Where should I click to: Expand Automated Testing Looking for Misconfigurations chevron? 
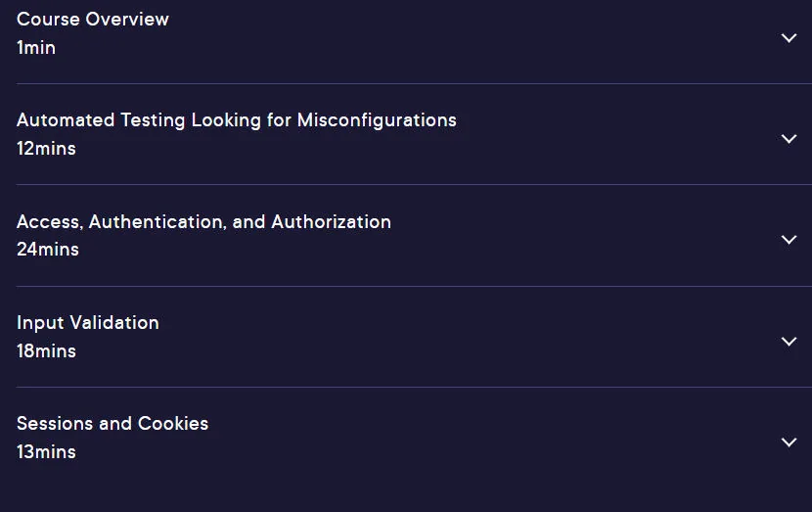pos(789,139)
